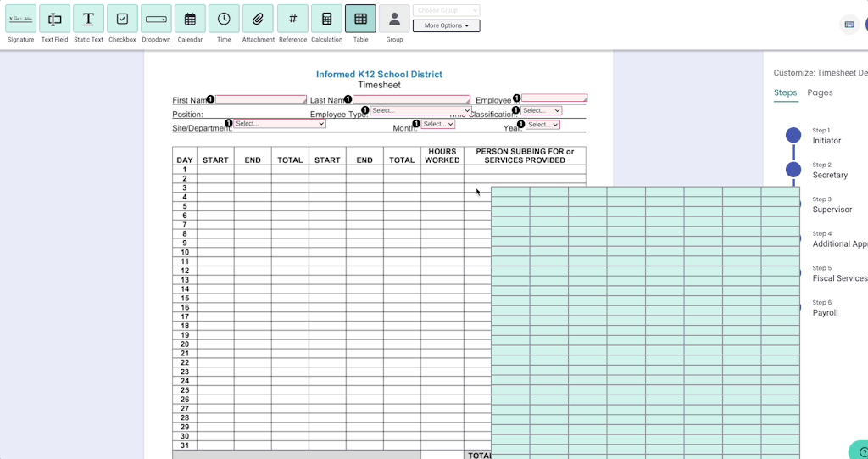
Task: Open the Year select dropdown
Action: click(x=542, y=125)
